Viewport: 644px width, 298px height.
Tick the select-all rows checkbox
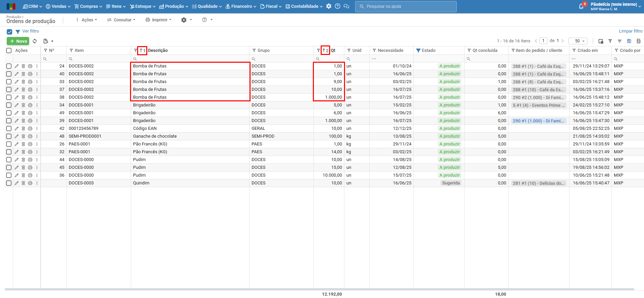(9, 51)
